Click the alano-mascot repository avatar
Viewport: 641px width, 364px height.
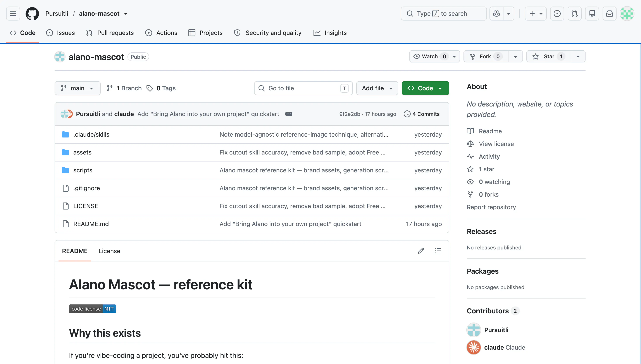[x=60, y=57]
